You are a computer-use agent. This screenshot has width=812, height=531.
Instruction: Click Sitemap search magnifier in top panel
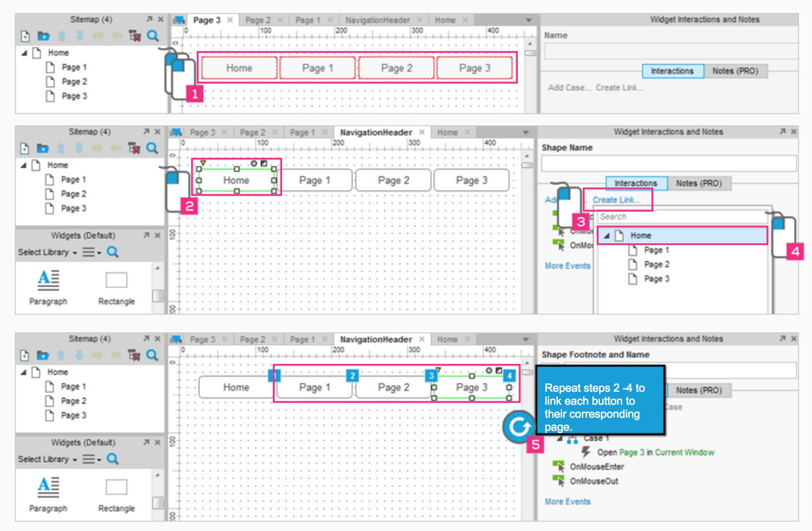point(153,36)
